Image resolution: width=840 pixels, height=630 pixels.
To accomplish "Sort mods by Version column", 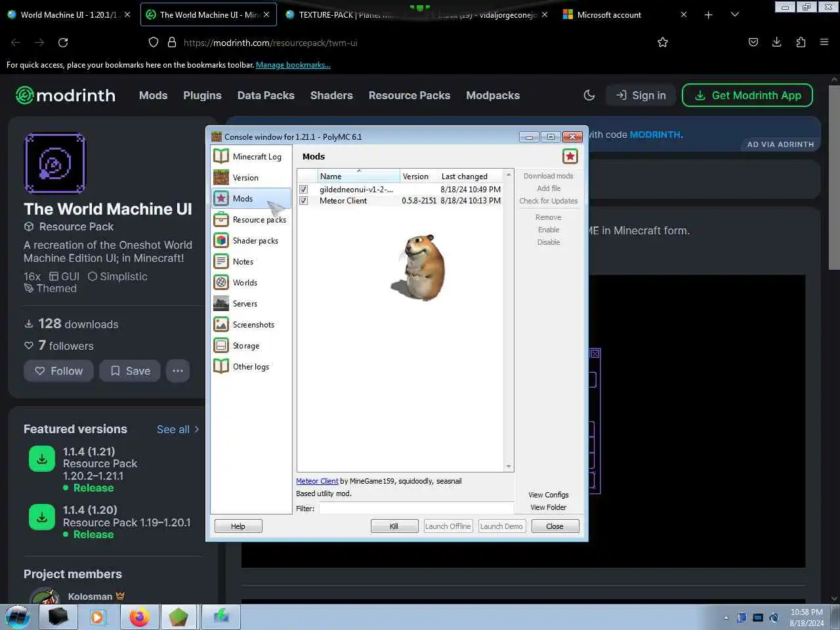I will point(419,176).
